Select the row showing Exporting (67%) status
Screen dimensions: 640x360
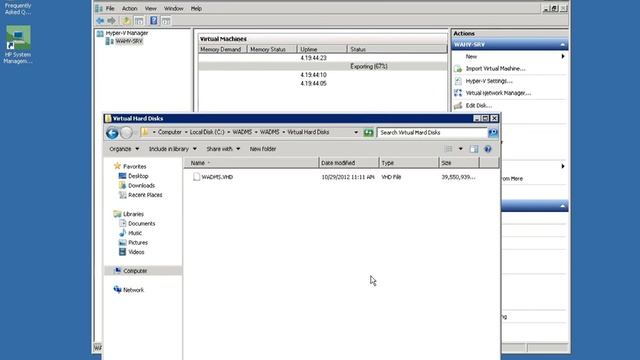pyautogui.click(x=323, y=67)
